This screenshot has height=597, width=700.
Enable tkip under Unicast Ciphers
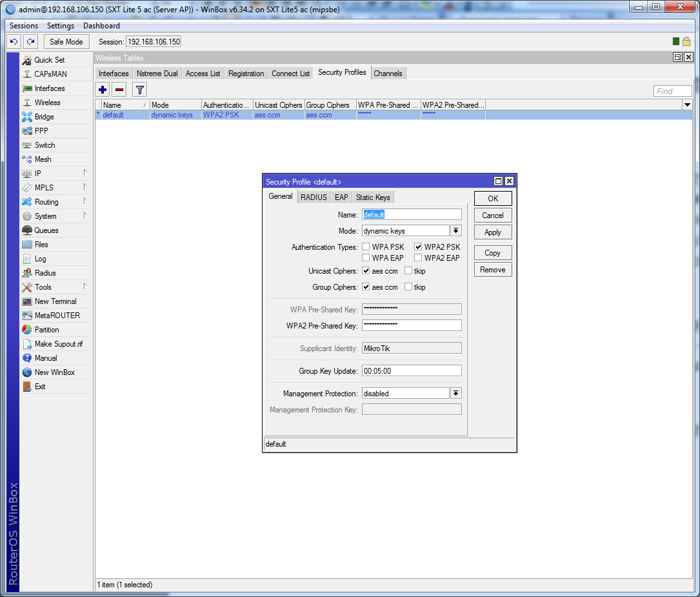(x=408, y=271)
